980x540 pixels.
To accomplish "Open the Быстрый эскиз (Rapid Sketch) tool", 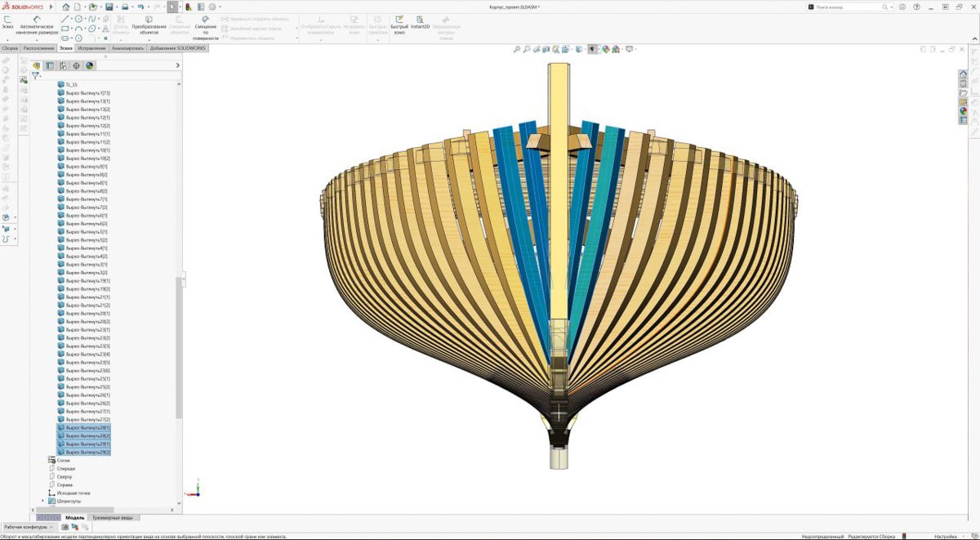I will [x=399, y=22].
